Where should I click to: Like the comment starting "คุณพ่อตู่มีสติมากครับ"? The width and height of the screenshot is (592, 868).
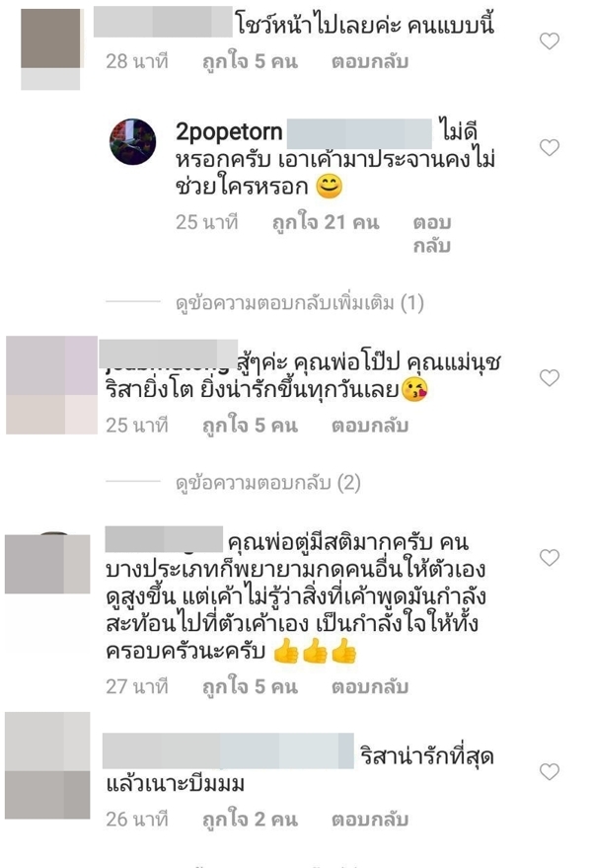(x=550, y=558)
